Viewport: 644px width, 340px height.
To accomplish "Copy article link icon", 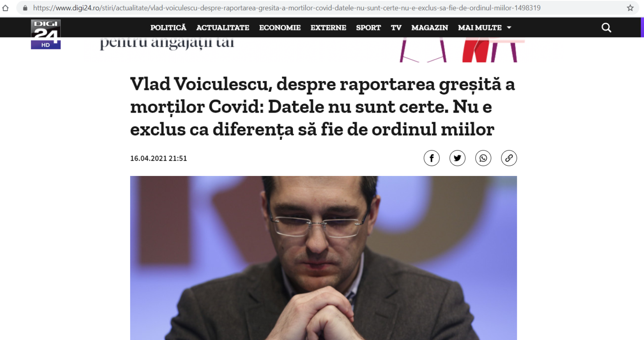I will (509, 158).
